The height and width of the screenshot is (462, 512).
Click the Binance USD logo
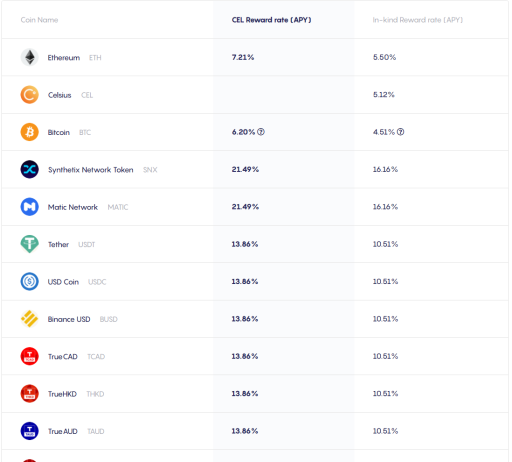tap(30, 319)
